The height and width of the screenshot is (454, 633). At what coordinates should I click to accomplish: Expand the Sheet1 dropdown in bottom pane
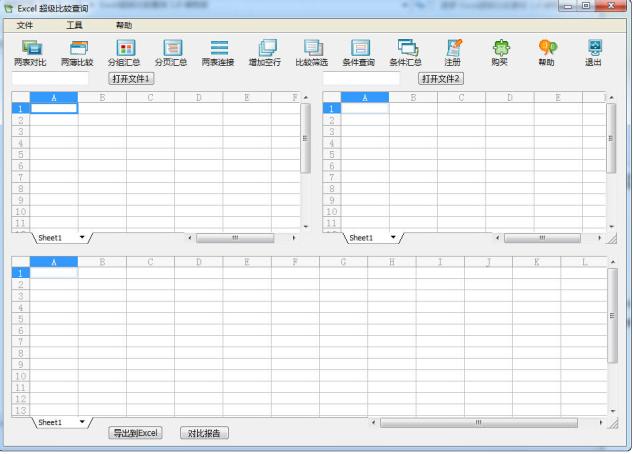click(82, 422)
